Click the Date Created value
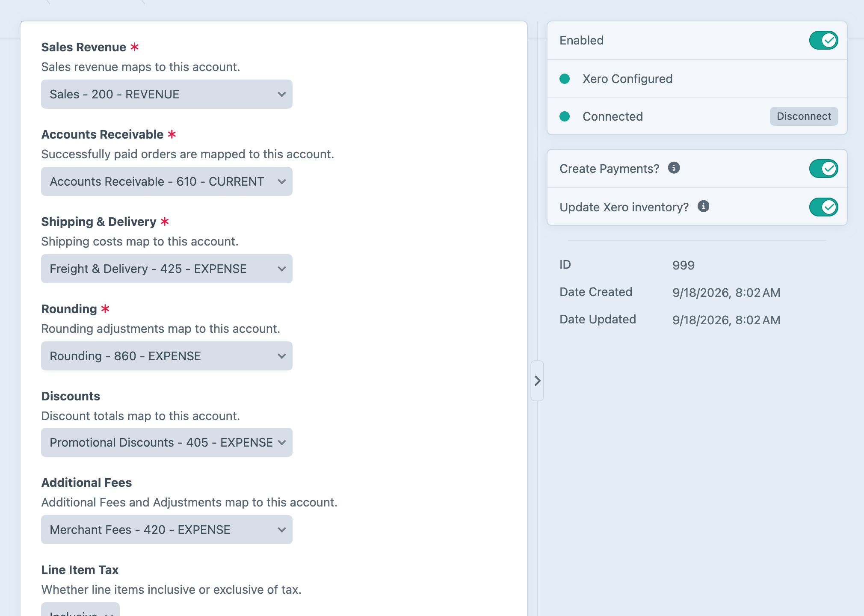 click(726, 293)
